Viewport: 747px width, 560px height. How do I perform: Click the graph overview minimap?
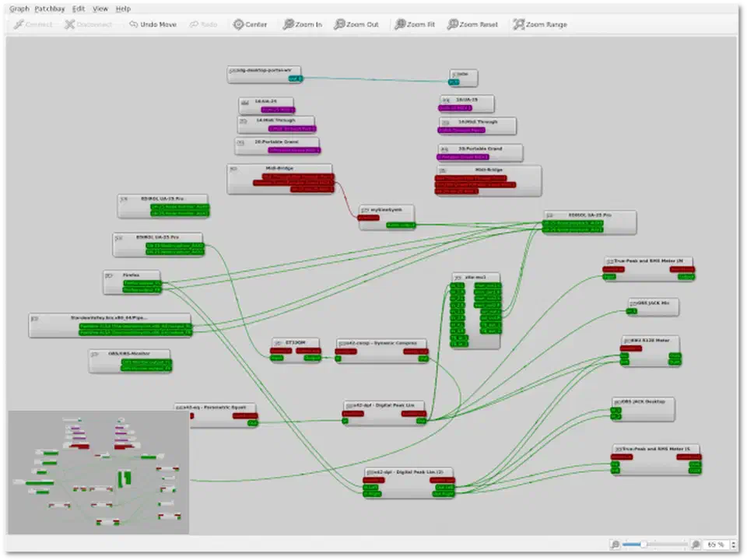[x=99, y=471]
